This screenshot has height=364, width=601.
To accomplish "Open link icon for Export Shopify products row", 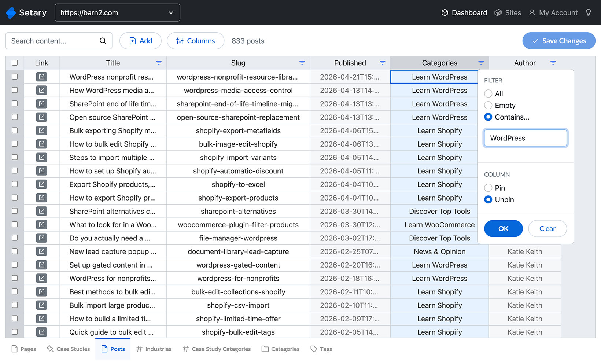I will pos(41,184).
